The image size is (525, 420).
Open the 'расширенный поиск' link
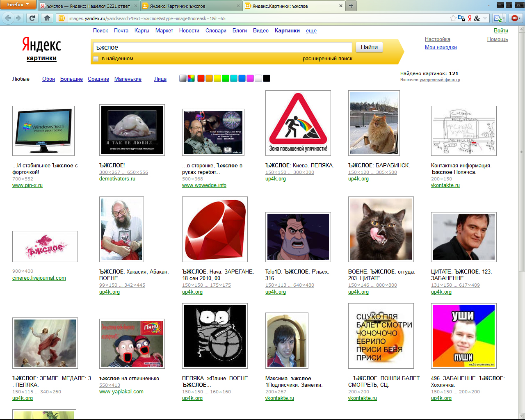pos(327,59)
